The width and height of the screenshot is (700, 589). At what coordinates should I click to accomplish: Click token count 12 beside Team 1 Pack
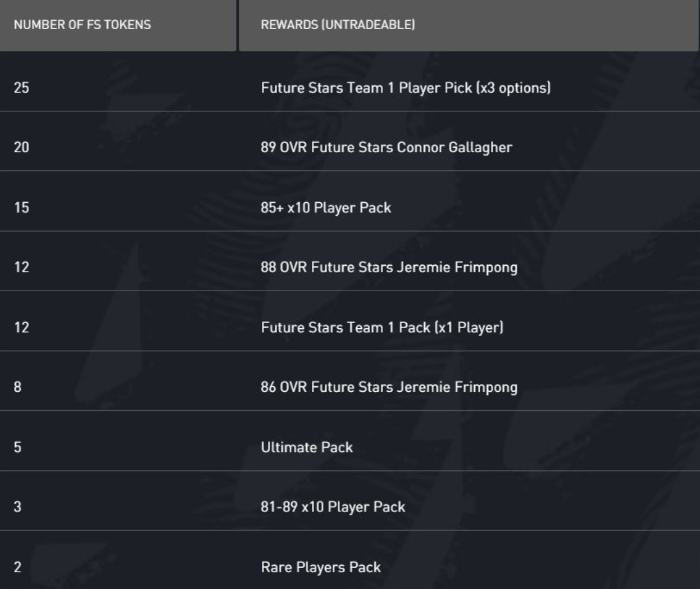[x=21, y=327]
